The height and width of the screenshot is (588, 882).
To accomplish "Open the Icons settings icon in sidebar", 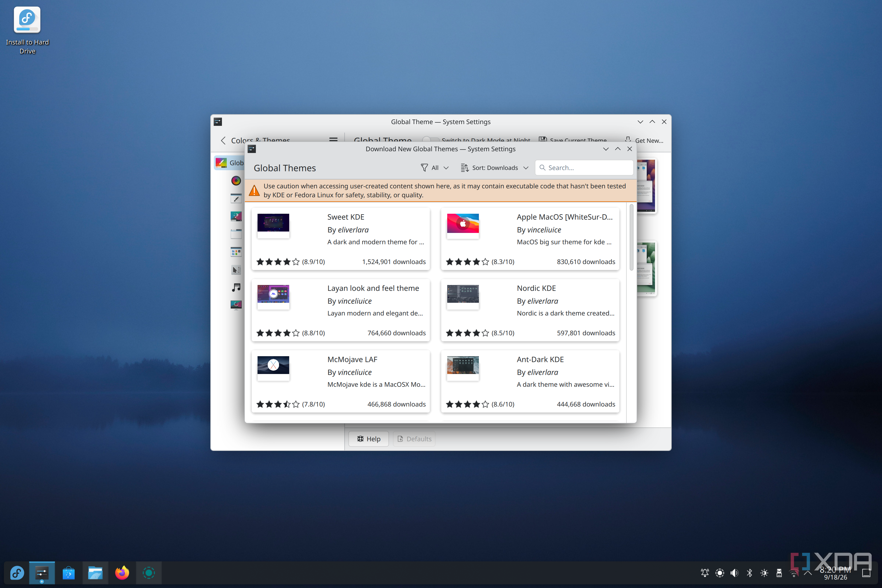I will coord(236,252).
